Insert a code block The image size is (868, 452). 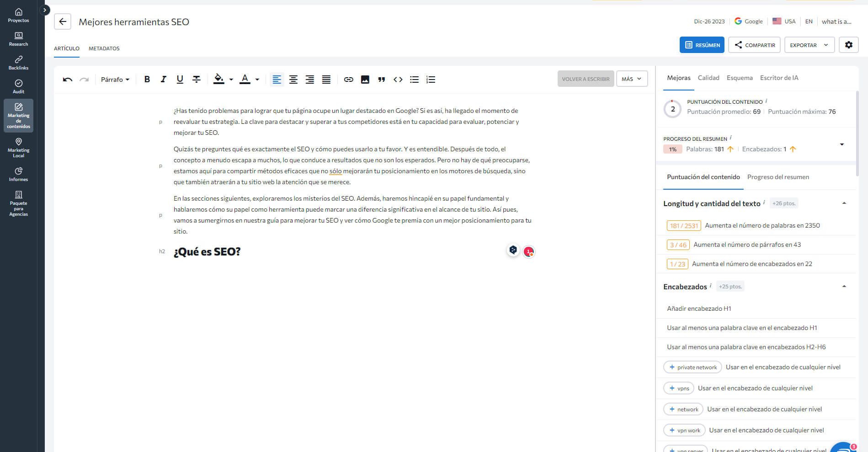click(398, 80)
